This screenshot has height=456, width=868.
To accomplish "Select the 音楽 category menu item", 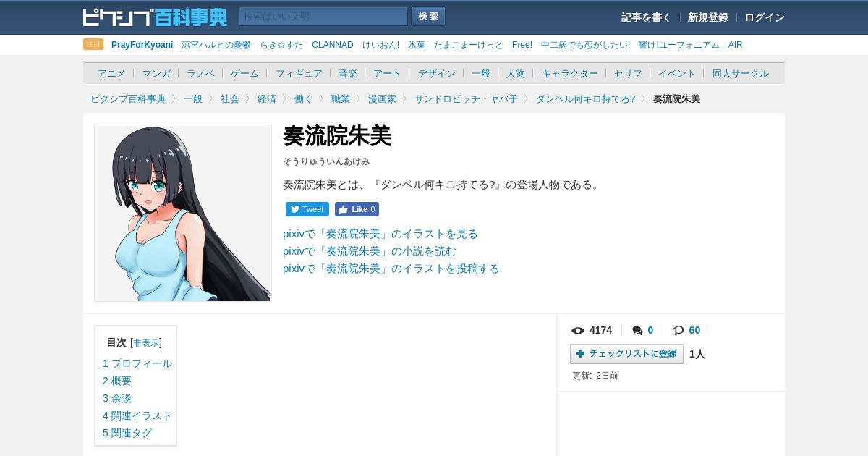I will tap(348, 73).
